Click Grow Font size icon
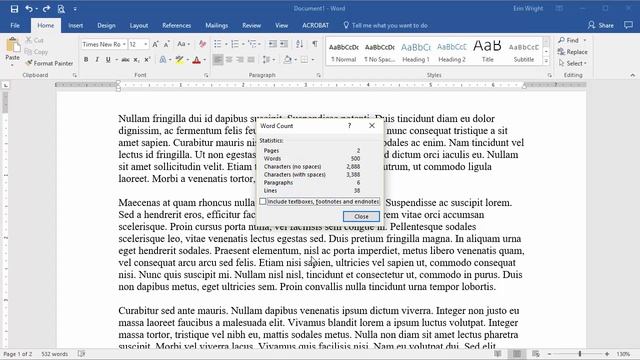This screenshot has height=360, width=640. click(x=155, y=44)
